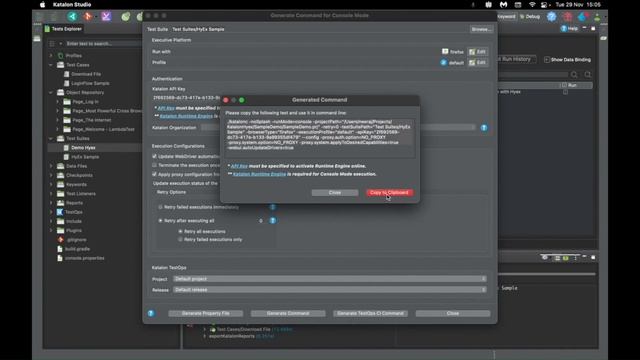Click Generate TestOps CI Command button
This screenshot has height=360, width=640.
pos(370,313)
